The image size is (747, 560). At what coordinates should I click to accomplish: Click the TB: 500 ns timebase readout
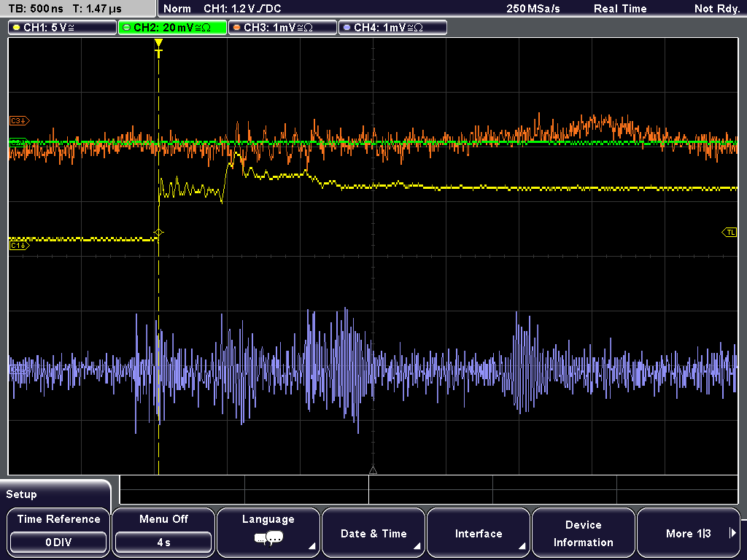[x=36, y=9]
